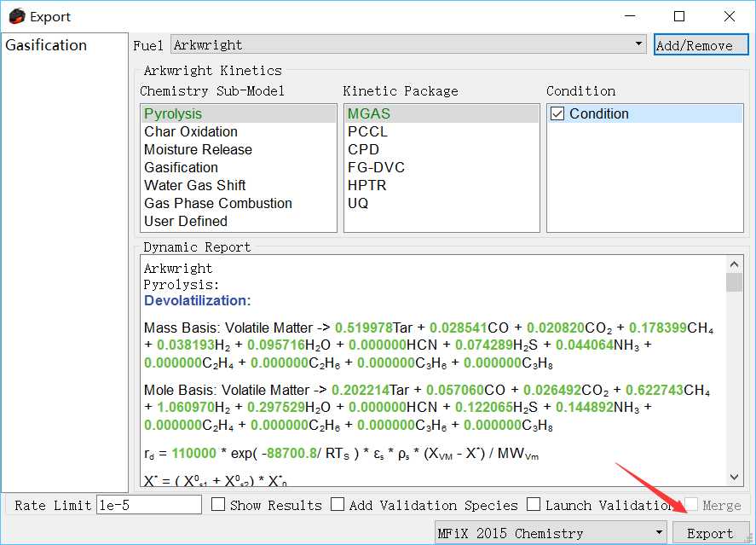The height and width of the screenshot is (545, 756).
Task: Open the Fuel dropdown showing Arkwright
Action: point(408,44)
